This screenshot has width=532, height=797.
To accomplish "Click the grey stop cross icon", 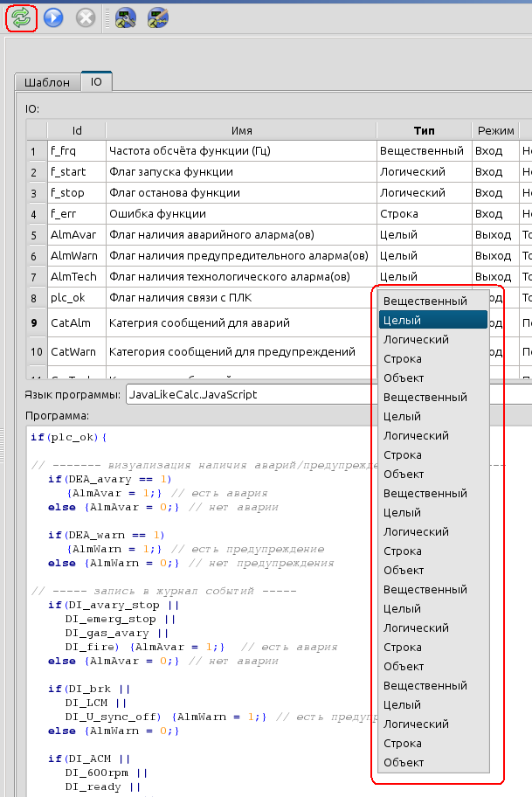I will click(85, 17).
